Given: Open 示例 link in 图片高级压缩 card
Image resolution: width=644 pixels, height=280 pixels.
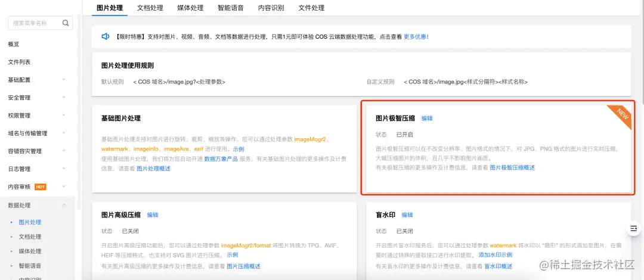Looking at the screenshot, I should coord(233,254).
